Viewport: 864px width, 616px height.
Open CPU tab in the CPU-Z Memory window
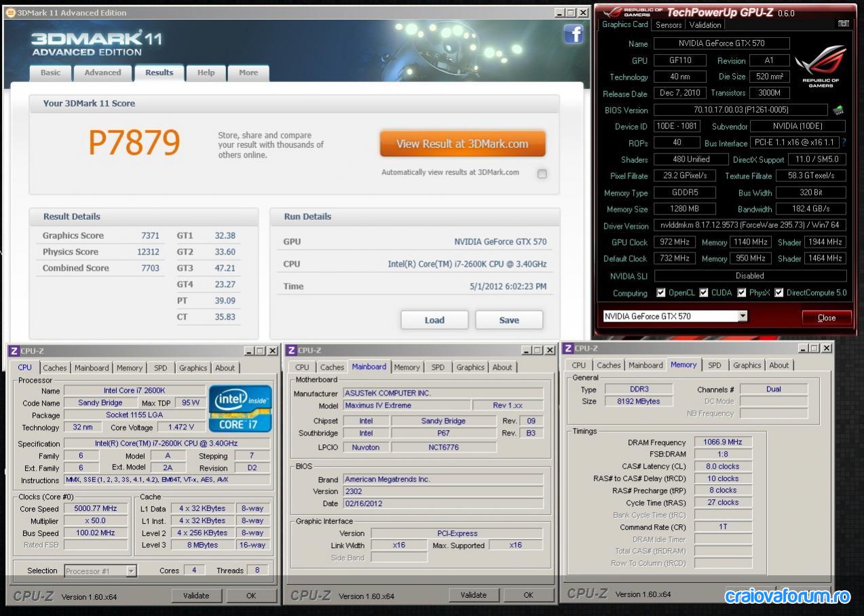[x=579, y=365]
